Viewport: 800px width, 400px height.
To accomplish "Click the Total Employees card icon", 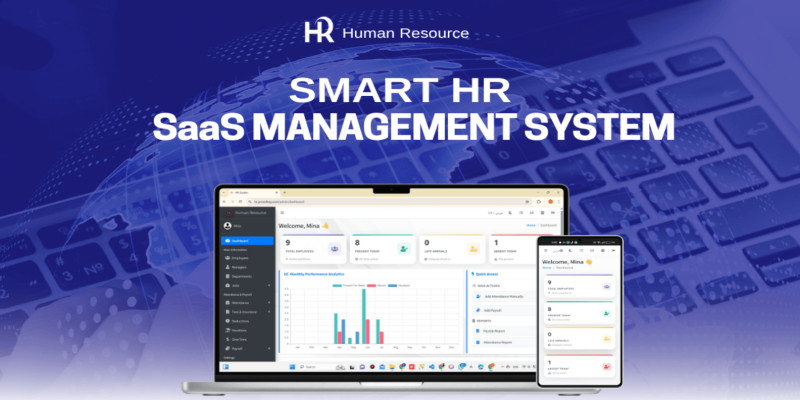I will [x=332, y=250].
